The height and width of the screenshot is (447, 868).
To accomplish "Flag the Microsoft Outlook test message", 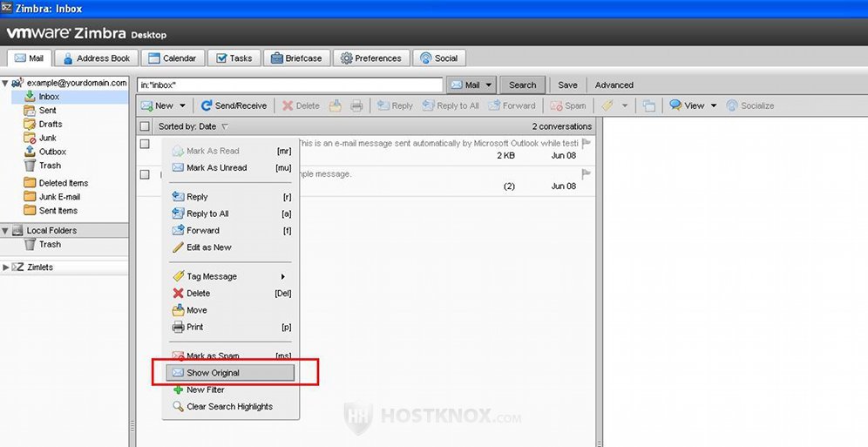I will click(x=587, y=143).
